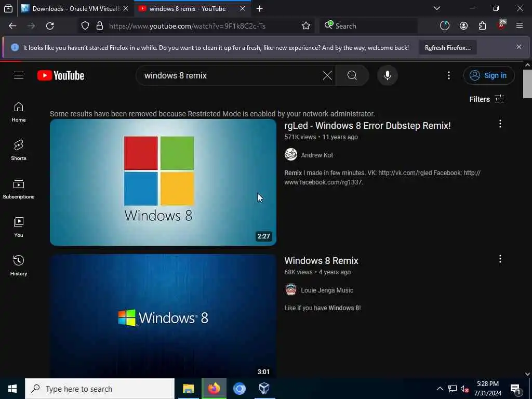
Task: Dismiss the Firefox refresh notification bar
Action: (x=519, y=47)
